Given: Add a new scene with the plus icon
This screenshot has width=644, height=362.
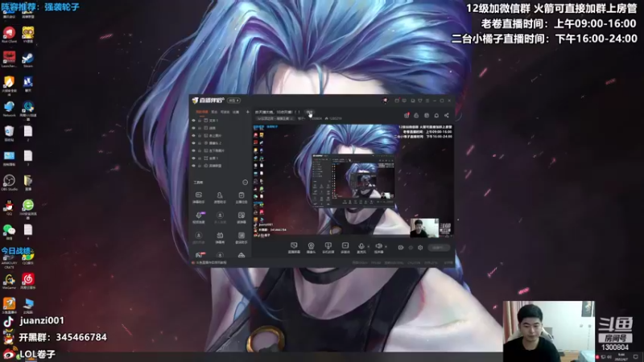Looking at the screenshot, I should (247, 112).
